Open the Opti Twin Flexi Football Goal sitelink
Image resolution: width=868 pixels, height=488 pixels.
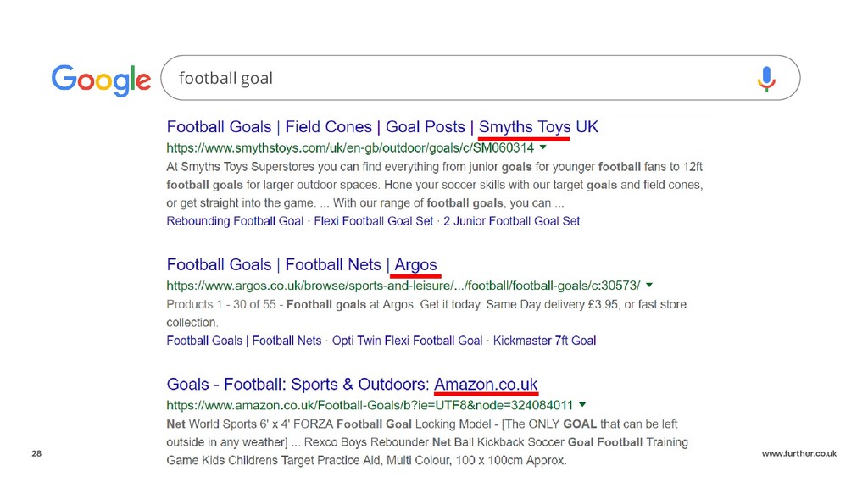[x=408, y=341]
